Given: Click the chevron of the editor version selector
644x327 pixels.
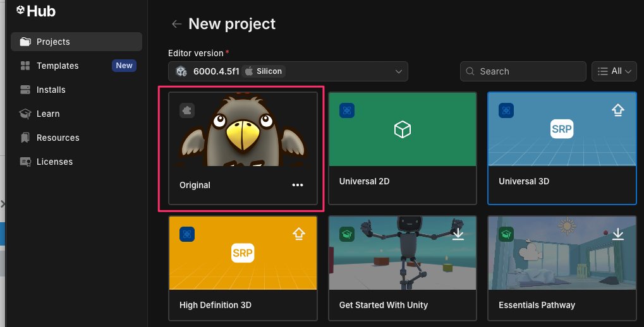Looking at the screenshot, I should (398, 71).
